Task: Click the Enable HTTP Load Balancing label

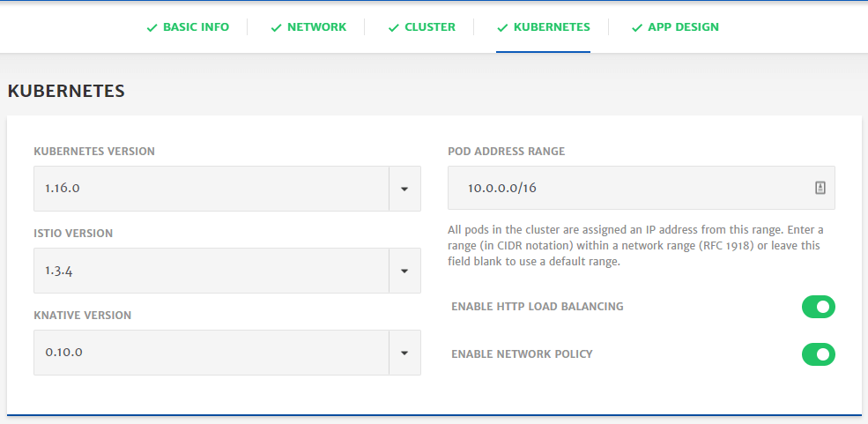Action: coord(538,306)
